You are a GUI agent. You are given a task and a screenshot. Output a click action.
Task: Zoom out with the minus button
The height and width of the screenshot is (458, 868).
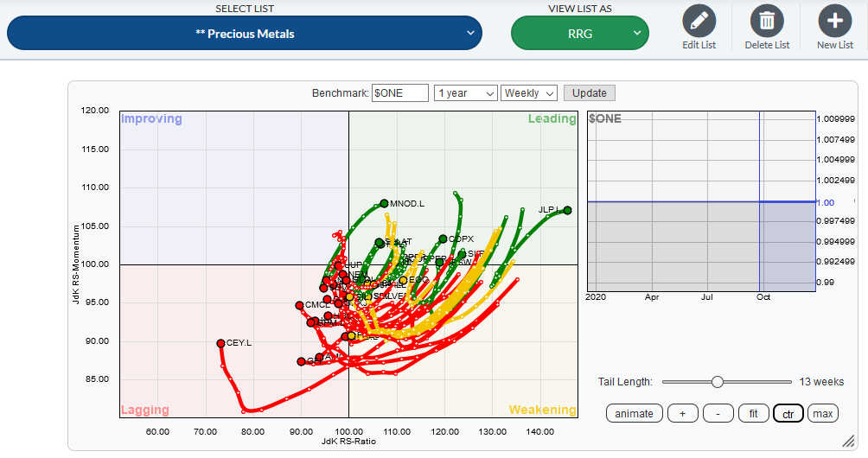coord(718,413)
